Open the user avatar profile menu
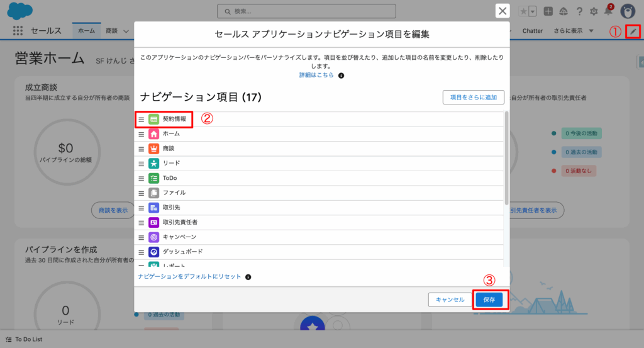 click(628, 11)
